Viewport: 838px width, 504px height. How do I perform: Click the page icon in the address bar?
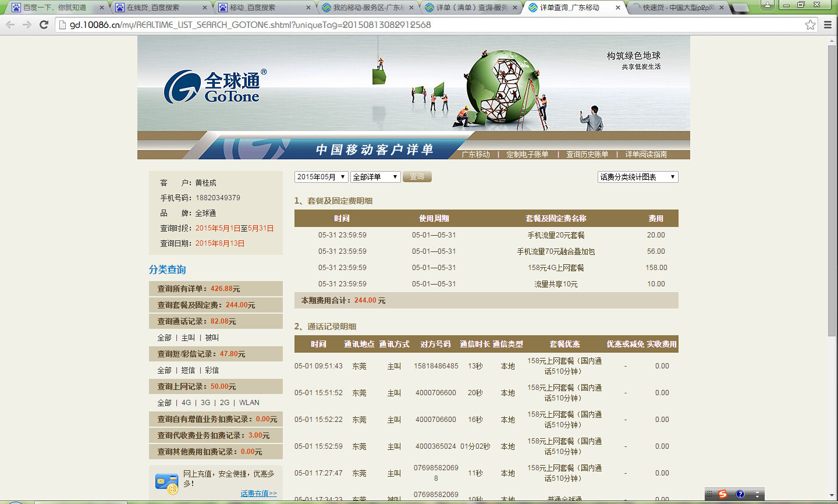click(x=63, y=25)
